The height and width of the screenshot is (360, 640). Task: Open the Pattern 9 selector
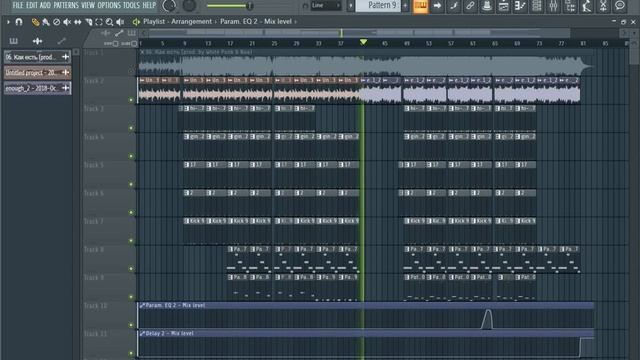click(378, 5)
